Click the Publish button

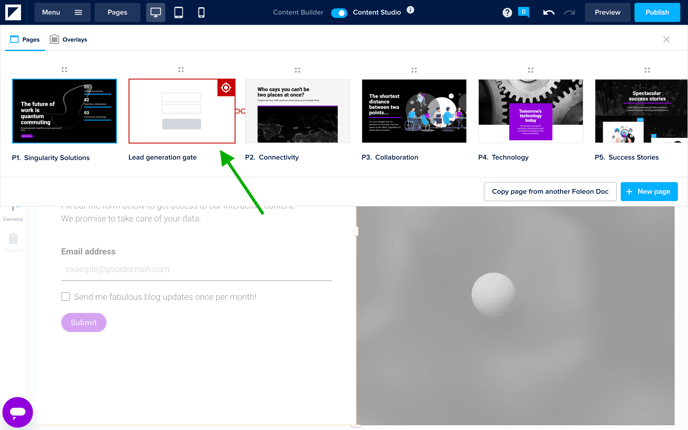(657, 13)
